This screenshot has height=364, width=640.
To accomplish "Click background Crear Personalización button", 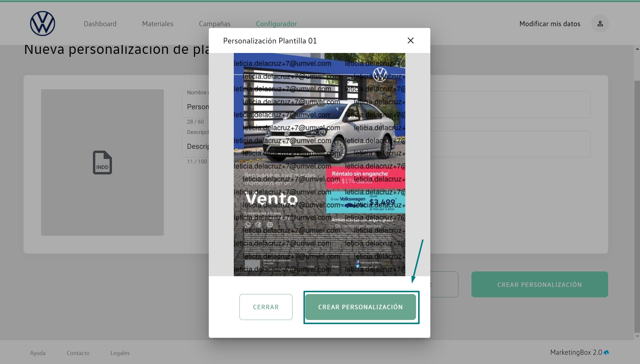I will 539,285.
